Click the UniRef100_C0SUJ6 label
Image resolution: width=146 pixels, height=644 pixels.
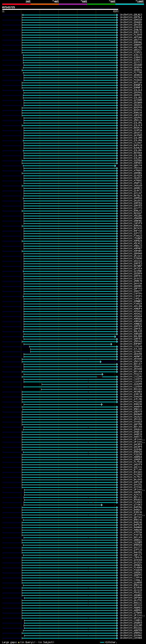click(x=131, y=347)
